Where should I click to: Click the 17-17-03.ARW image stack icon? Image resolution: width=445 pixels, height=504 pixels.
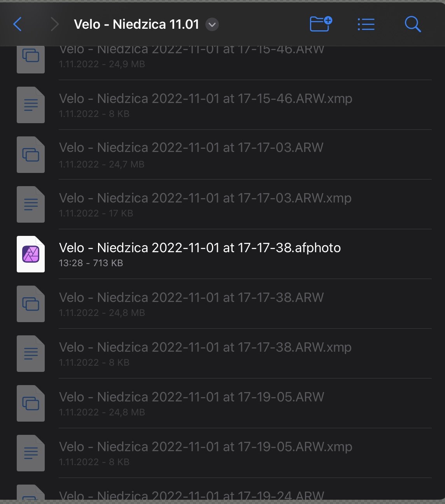click(x=31, y=155)
